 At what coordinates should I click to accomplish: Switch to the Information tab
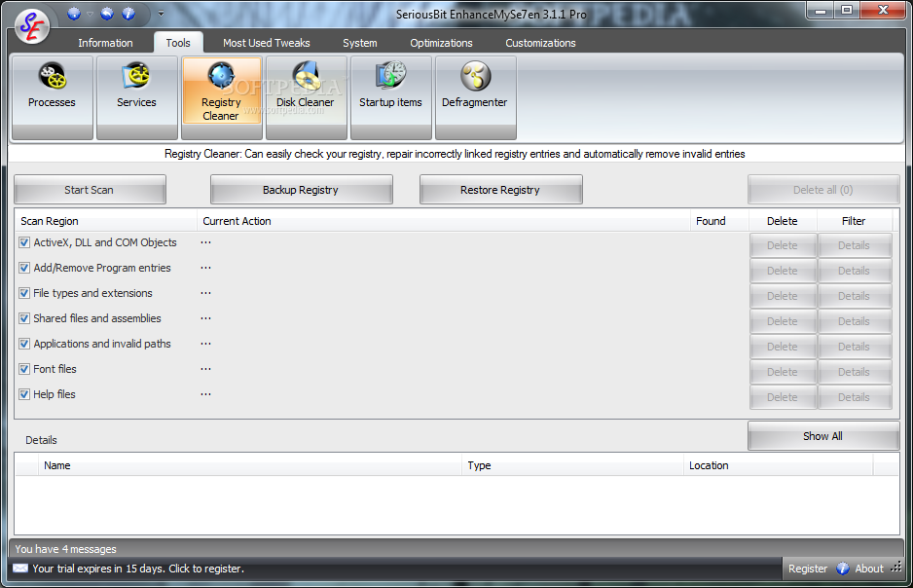point(105,43)
